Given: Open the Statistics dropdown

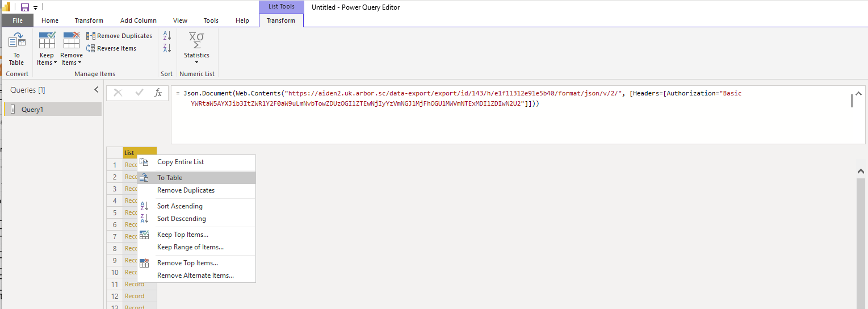Looking at the screenshot, I should click(x=196, y=48).
